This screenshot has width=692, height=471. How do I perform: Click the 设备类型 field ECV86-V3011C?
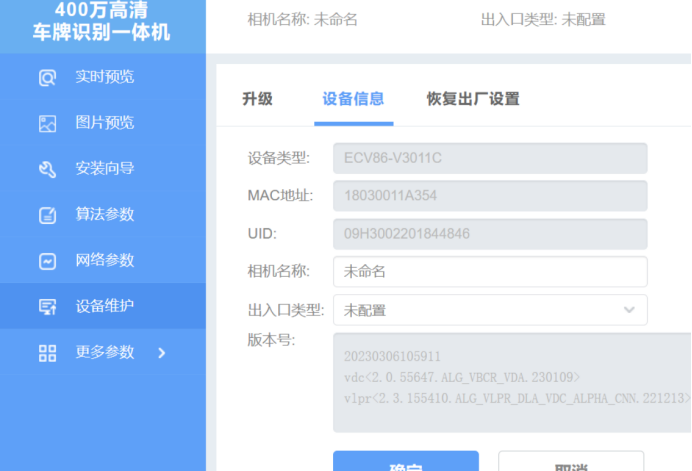pos(490,158)
